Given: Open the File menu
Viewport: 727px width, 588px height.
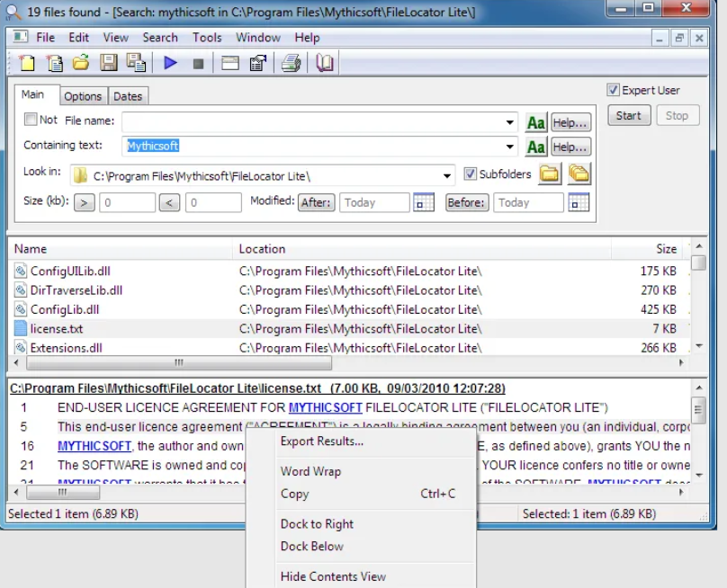Looking at the screenshot, I should [45, 38].
